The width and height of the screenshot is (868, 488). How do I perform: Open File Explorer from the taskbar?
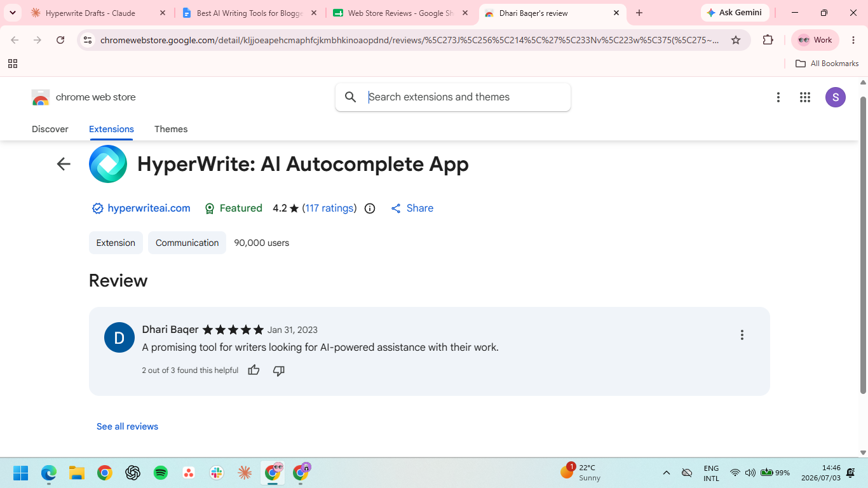pyautogui.click(x=77, y=473)
